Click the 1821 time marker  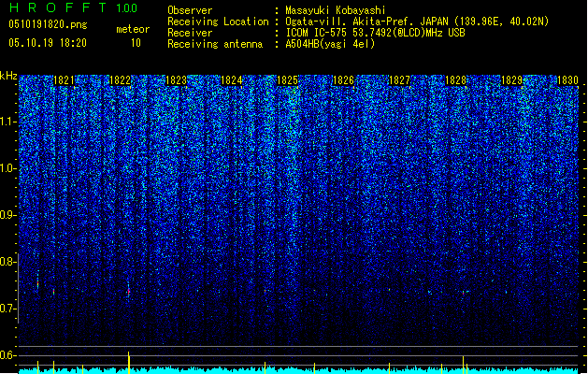(x=65, y=80)
